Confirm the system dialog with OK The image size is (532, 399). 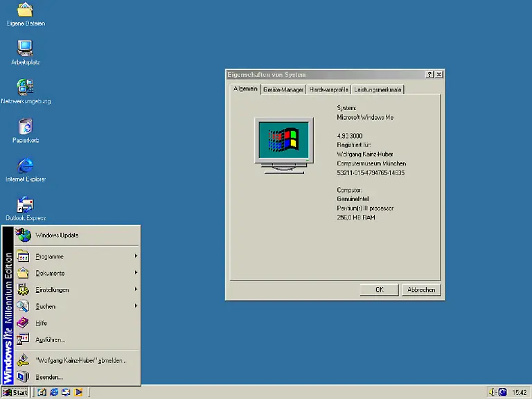pyautogui.click(x=380, y=290)
